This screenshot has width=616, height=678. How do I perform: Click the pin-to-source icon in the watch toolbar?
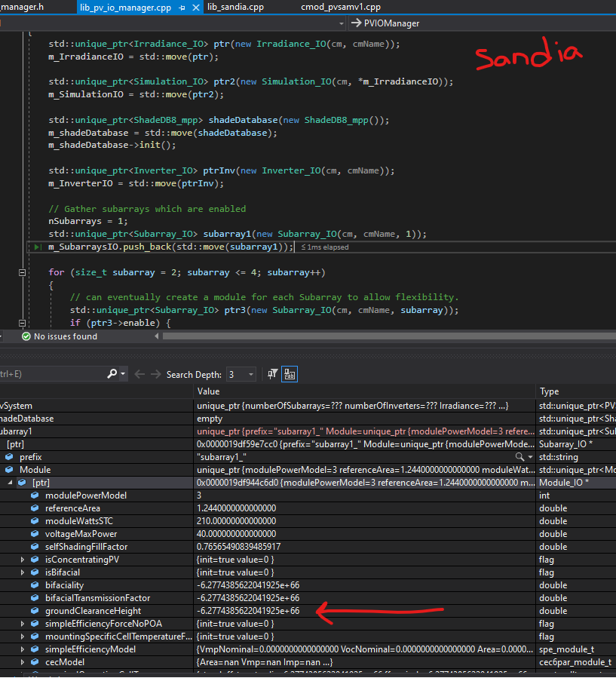coord(272,373)
